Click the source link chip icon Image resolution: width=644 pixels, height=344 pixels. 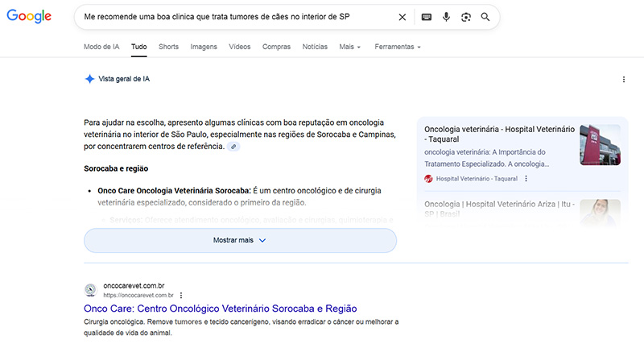point(233,147)
